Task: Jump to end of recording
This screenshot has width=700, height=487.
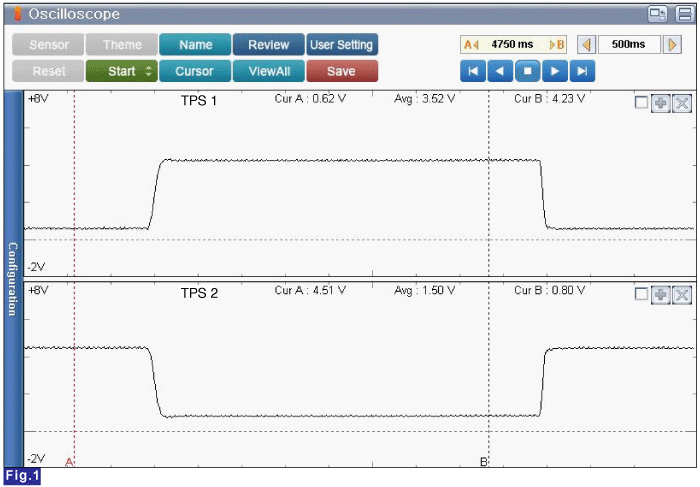Action: pyautogui.click(x=582, y=71)
